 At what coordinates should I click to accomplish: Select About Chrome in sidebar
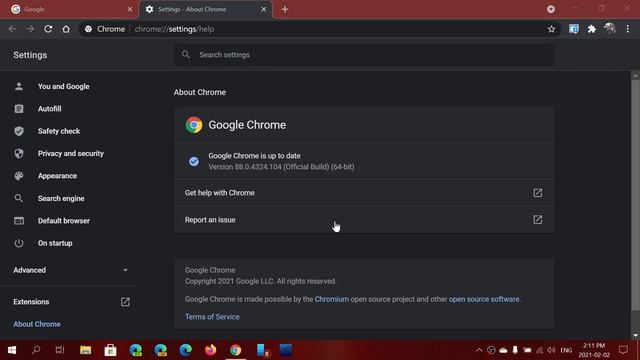[x=37, y=324]
